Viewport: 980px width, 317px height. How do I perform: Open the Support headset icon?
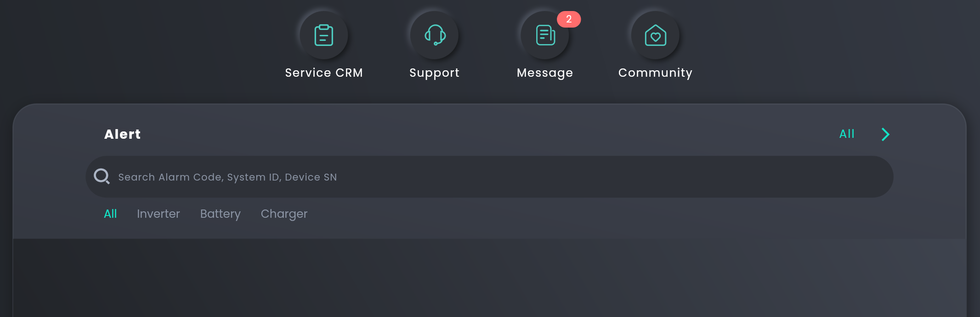[x=435, y=35]
